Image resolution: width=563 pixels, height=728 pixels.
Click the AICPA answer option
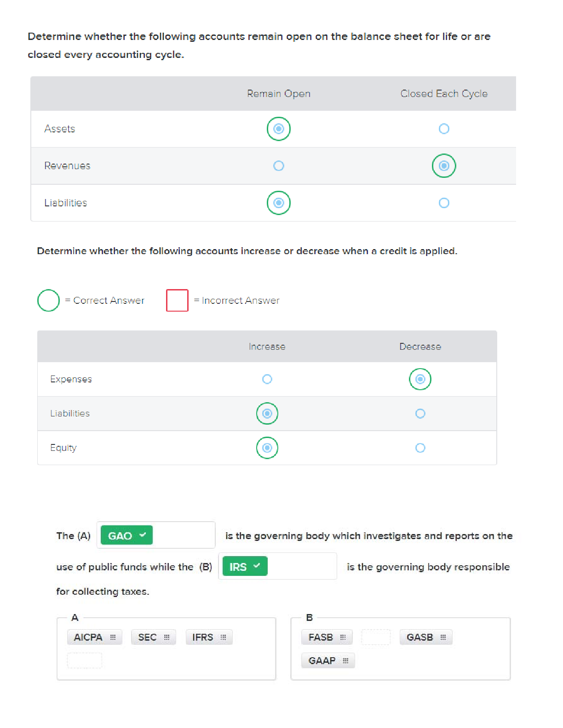coord(88,637)
